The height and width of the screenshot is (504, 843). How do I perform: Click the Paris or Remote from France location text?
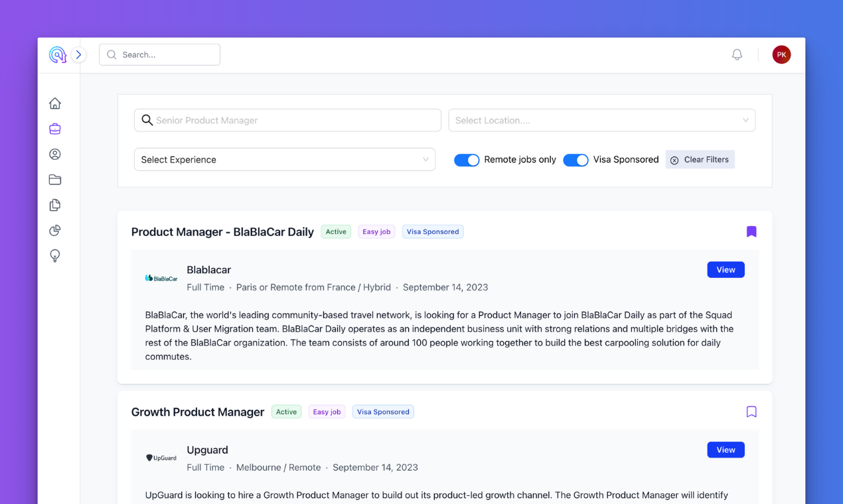(x=313, y=287)
